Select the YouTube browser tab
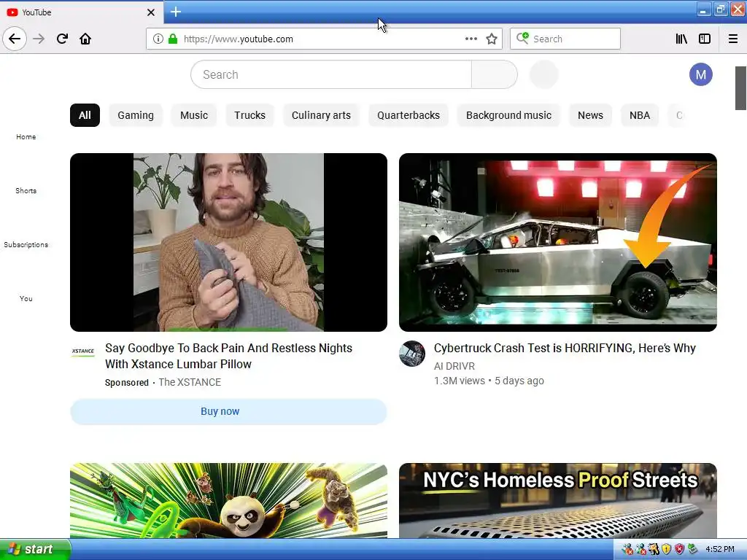 pyautogui.click(x=82, y=12)
